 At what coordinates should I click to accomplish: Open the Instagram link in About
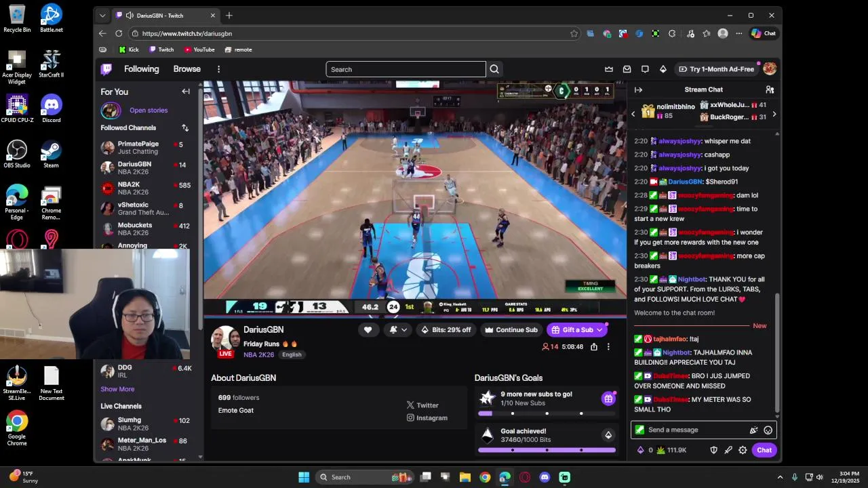click(x=427, y=418)
